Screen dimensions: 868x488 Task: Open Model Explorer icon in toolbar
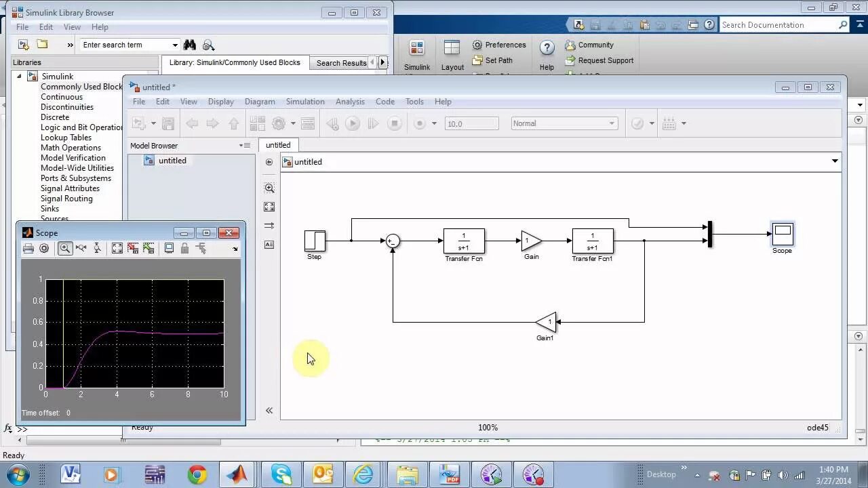tap(308, 123)
